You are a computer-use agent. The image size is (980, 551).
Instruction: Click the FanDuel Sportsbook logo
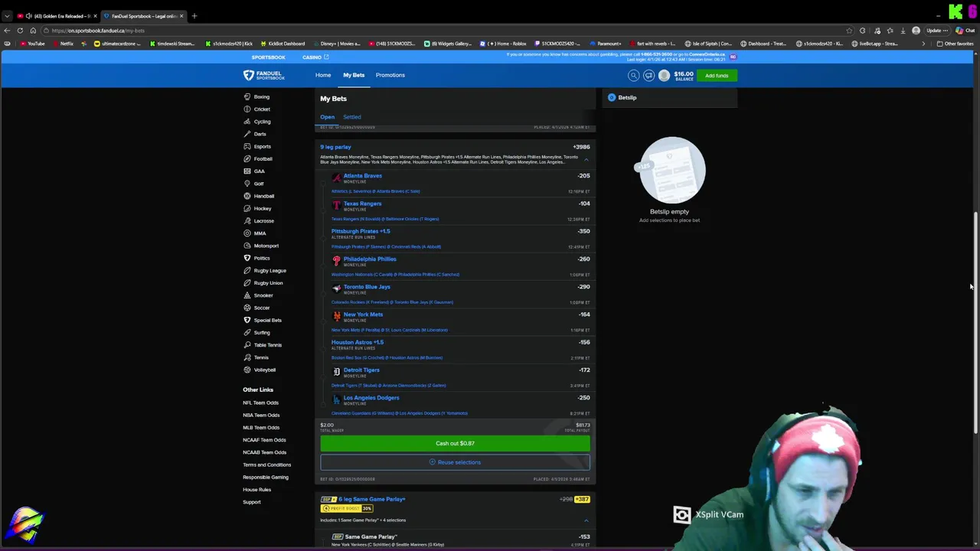point(264,75)
